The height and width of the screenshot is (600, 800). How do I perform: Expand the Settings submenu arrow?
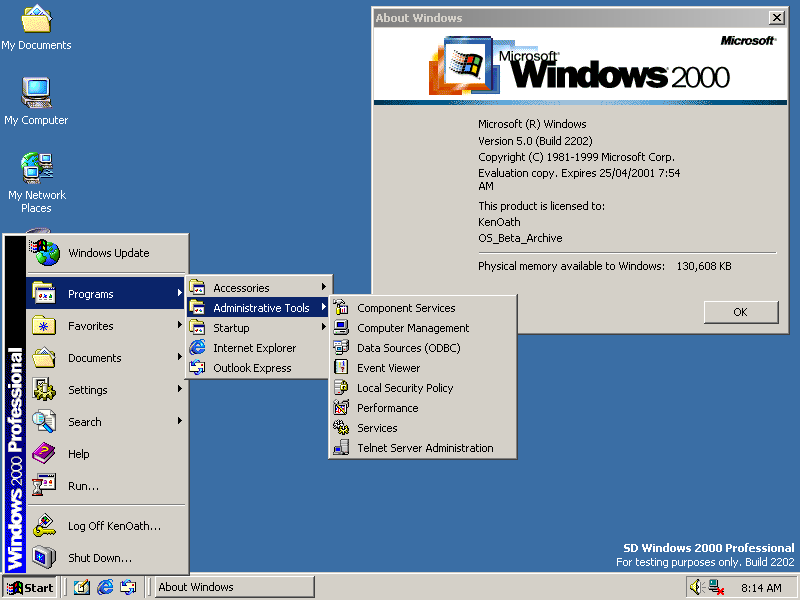pos(180,389)
